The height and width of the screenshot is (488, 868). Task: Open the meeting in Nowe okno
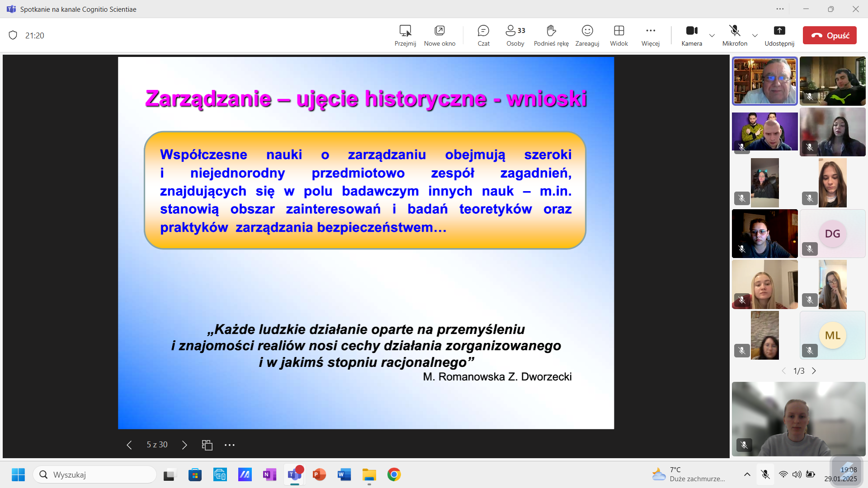point(439,35)
